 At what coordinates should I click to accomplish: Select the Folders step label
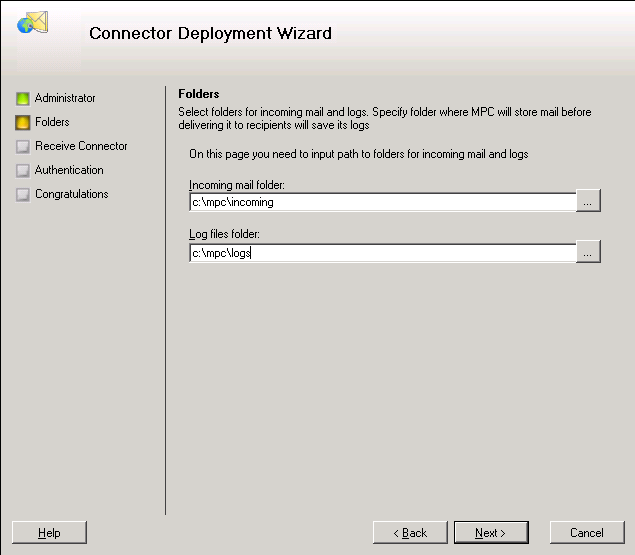click(x=52, y=122)
